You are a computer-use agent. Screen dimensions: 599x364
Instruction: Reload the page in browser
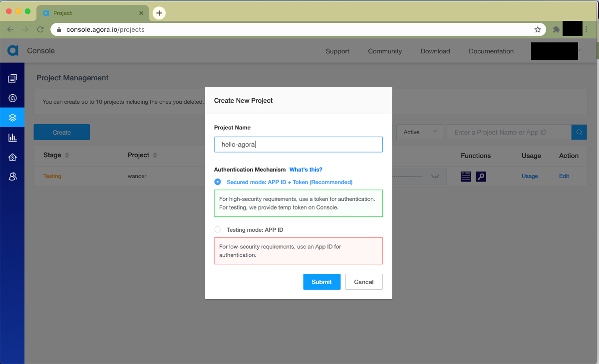(40, 29)
